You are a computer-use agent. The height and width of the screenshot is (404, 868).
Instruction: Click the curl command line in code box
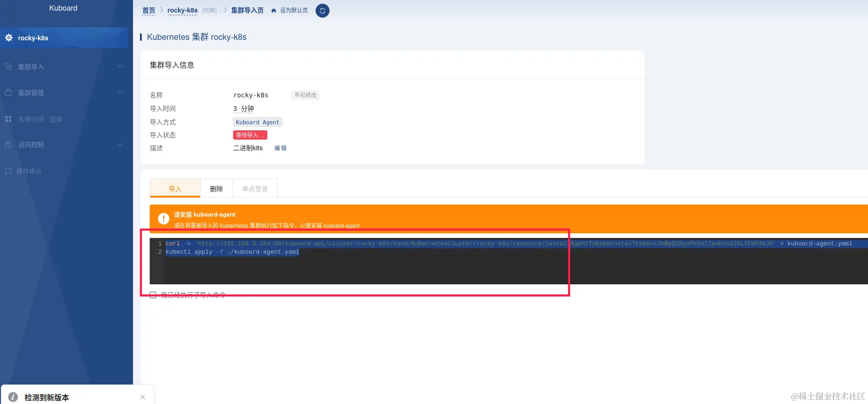(x=509, y=244)
